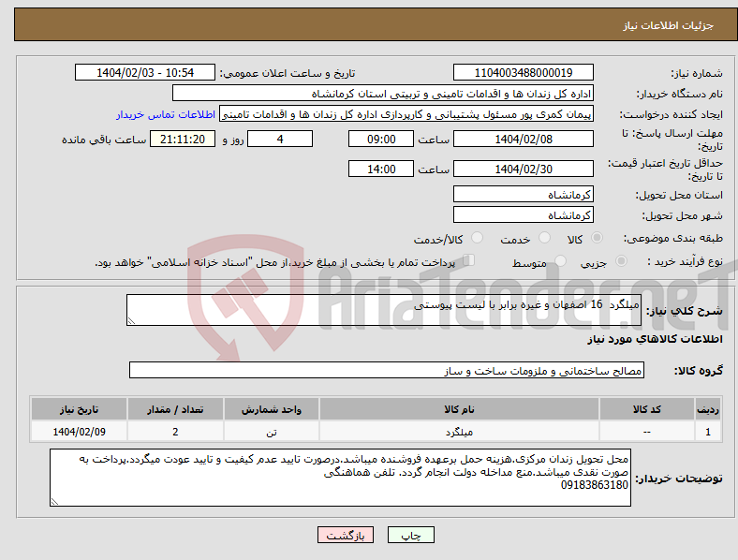Click the کد کالا column header
738x560 pixels.
[x=647, y=409]
